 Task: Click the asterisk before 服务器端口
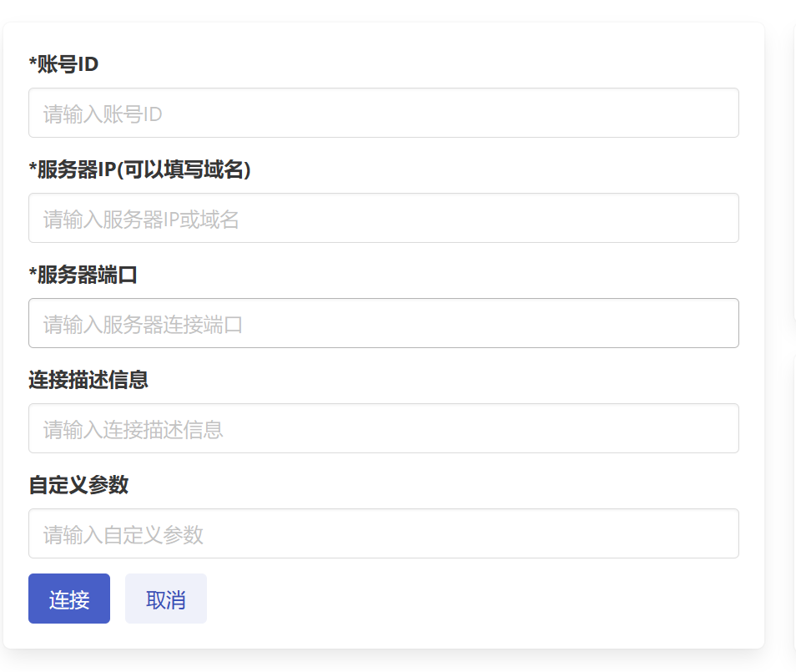point(33,273)
